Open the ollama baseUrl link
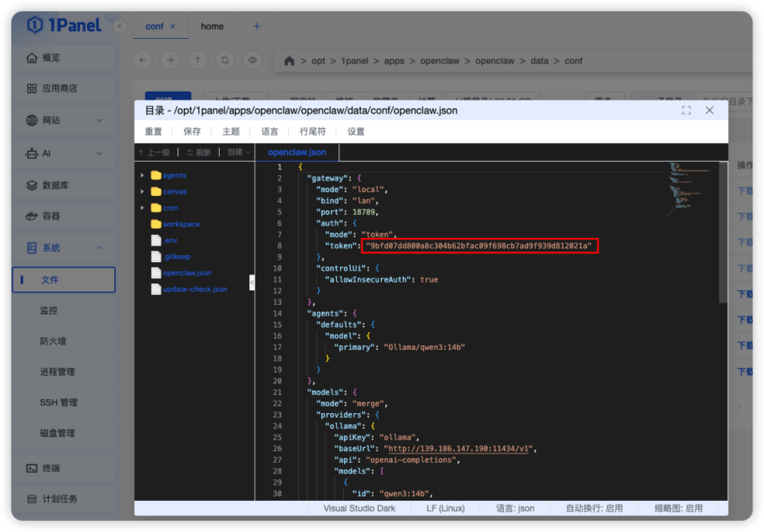 [458, 449]
